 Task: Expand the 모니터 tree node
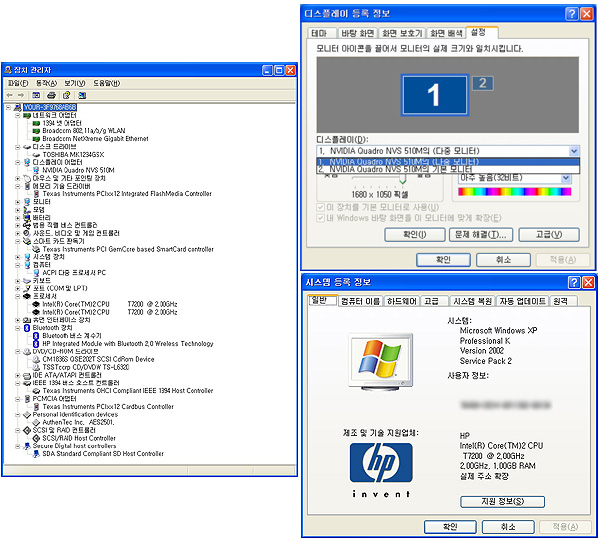[x=18, y=202]
